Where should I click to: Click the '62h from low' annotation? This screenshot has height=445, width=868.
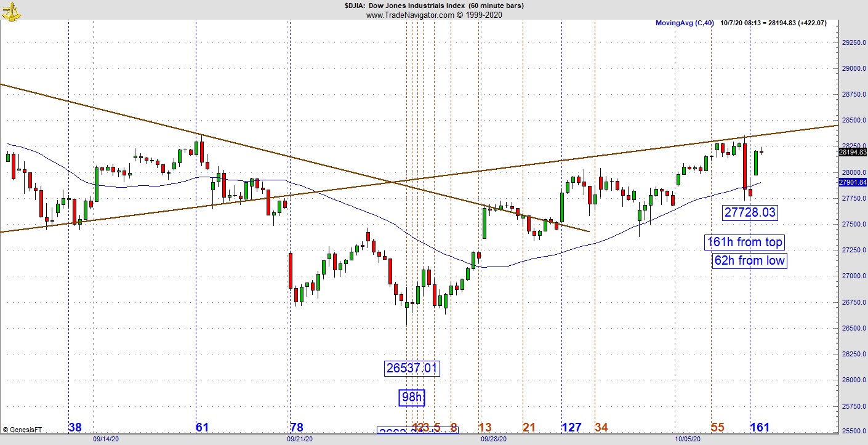tap(749, 261)
